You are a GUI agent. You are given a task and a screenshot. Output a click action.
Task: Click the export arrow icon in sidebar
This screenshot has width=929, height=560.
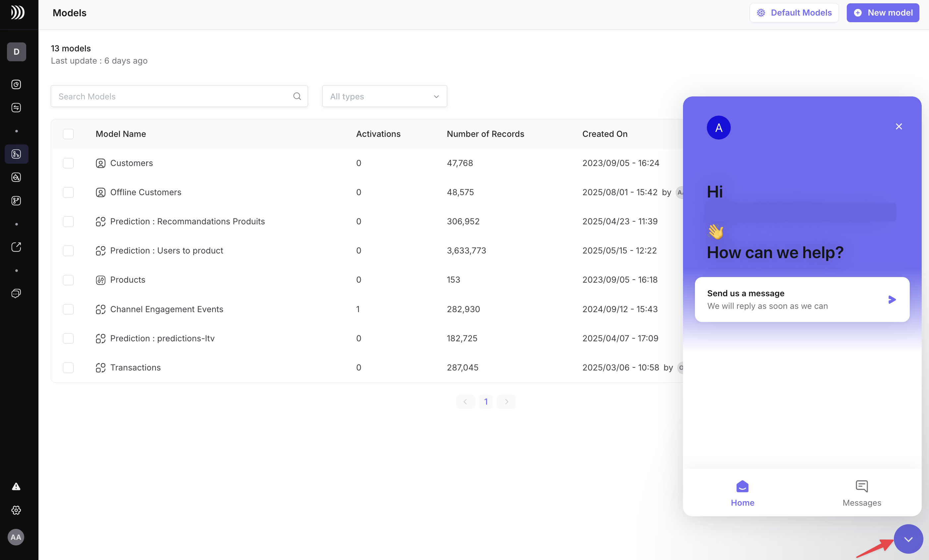pos(16,247)
